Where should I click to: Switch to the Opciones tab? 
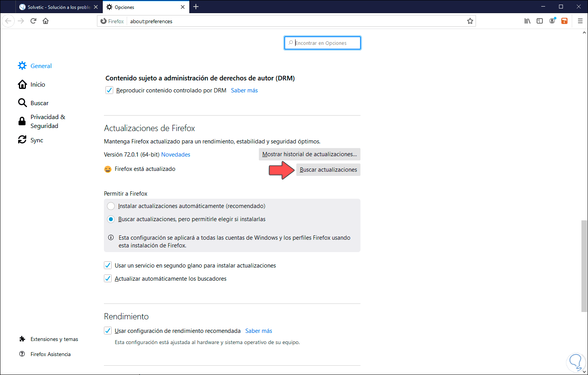(146, 7)
